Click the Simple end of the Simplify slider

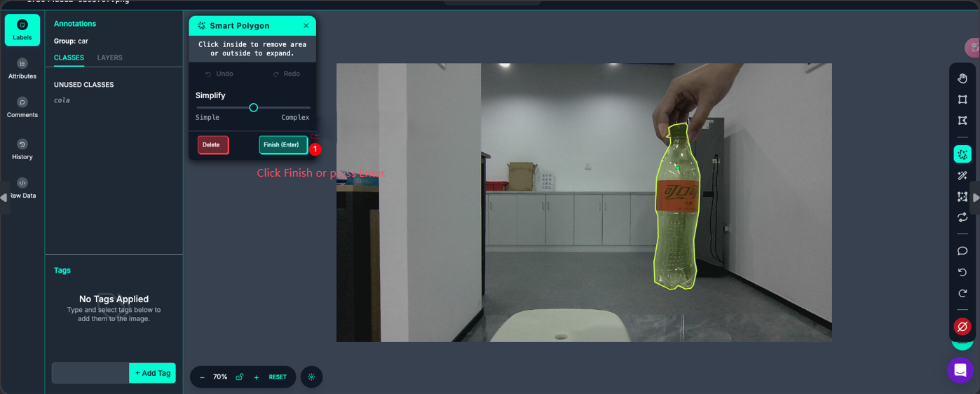click(207, 117)
